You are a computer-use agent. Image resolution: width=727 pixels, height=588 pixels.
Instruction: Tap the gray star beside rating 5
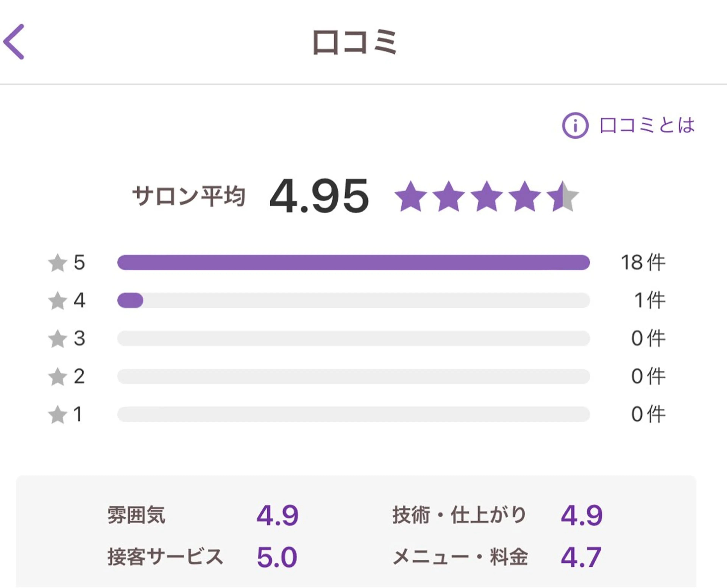(x=57, y=263)
